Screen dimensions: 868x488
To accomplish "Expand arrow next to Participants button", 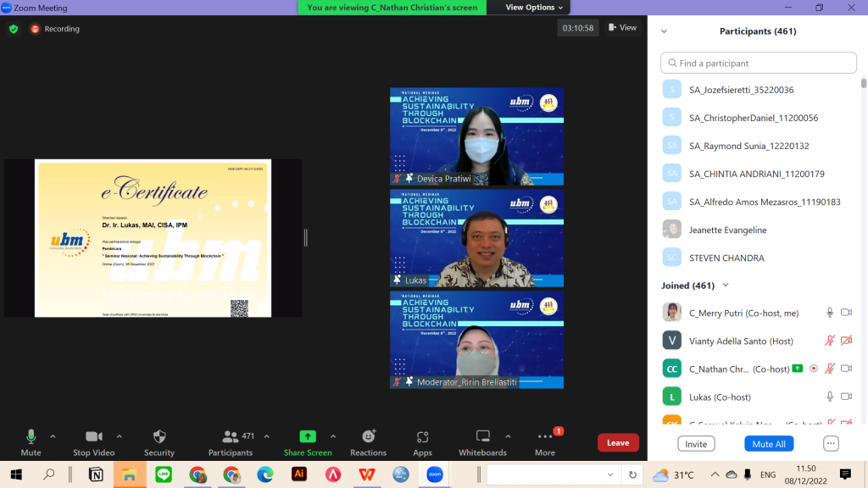I will [267, 436].
